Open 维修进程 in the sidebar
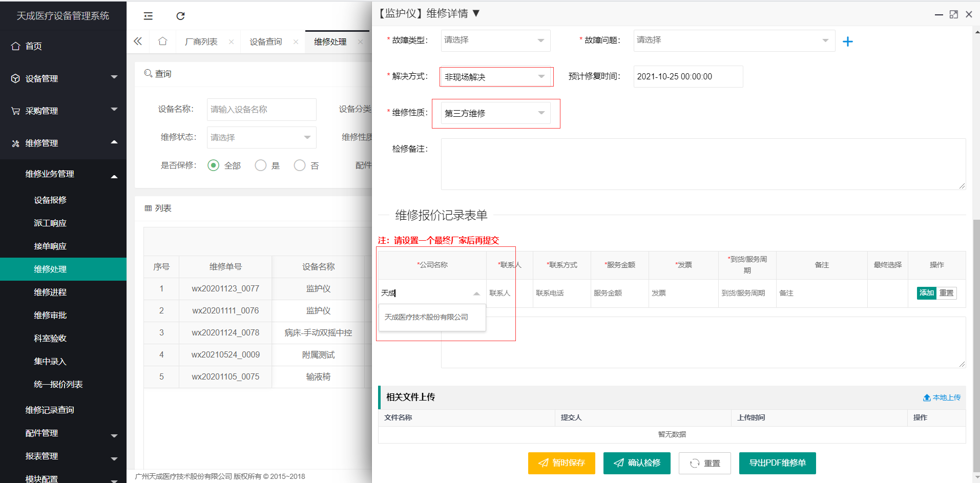The image size is (980, 483). (x=50, y=292)
